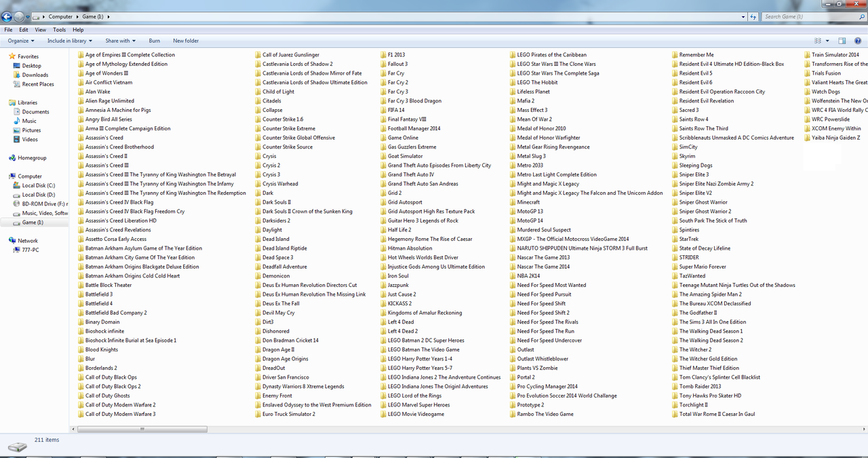Click the folder icon for Watch Dogs
The image size is (868, 458).
click(x=807, y=92)
